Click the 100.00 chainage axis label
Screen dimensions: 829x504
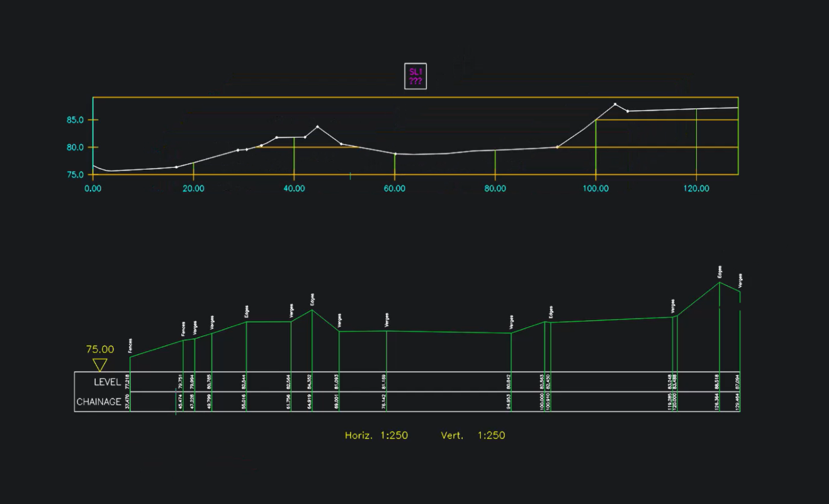[595, 188]
